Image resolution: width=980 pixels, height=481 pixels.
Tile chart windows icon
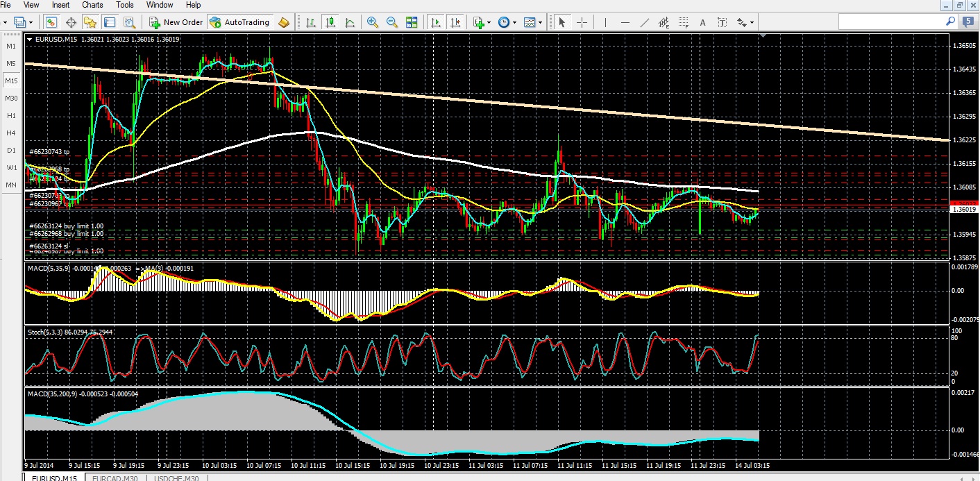412,22
